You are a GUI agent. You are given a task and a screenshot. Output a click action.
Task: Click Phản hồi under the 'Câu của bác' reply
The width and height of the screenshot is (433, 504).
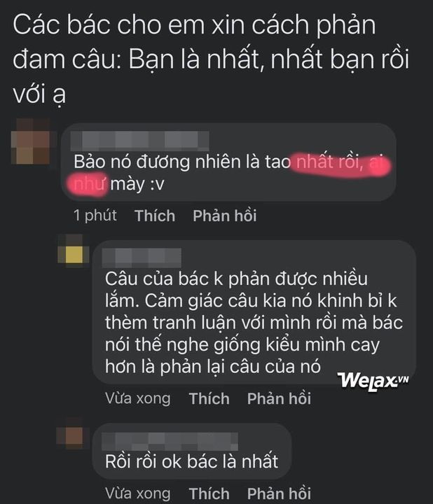pyautogui.click(x=279, y=399)
